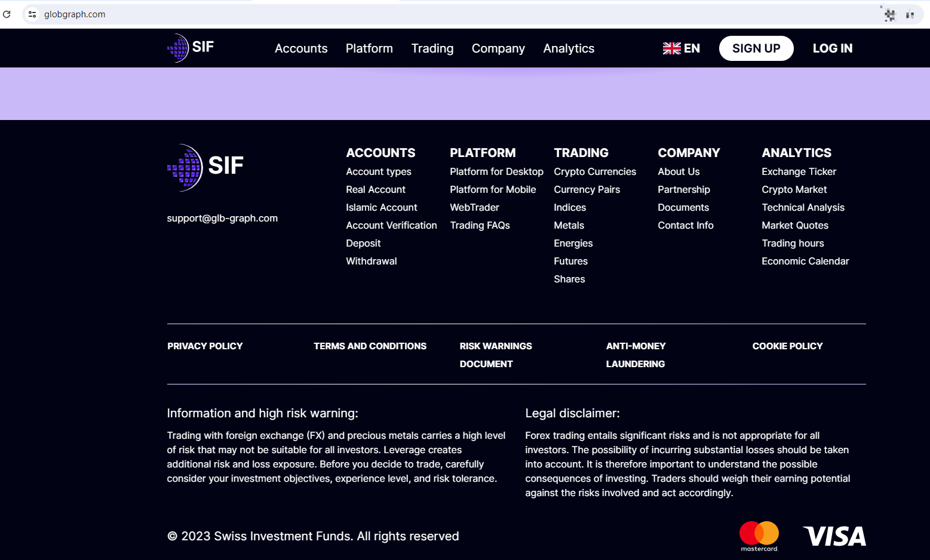Expand the Trading navigation menu
This screenshot has height=560, width=930.
coord(432,48)
